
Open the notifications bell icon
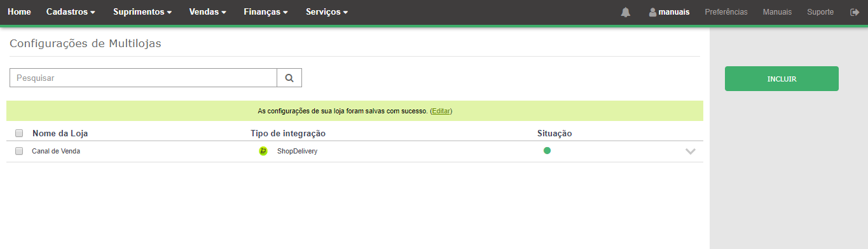coord(626,12)
